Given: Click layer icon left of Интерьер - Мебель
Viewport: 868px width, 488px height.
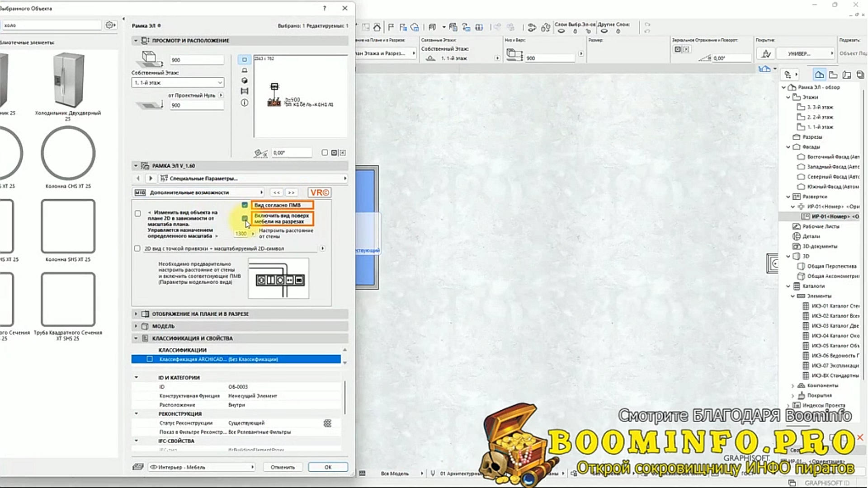Looking at the screenshot, I should point(138,467).
